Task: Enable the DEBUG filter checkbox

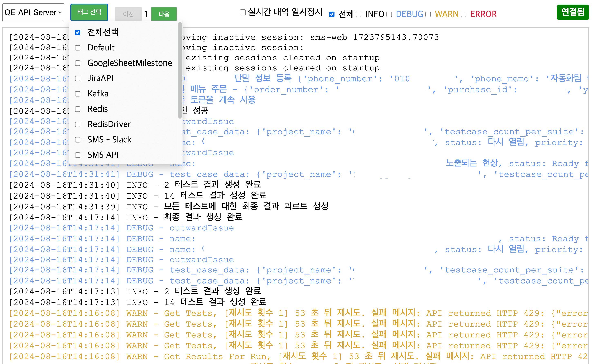Action: (389, 15)
